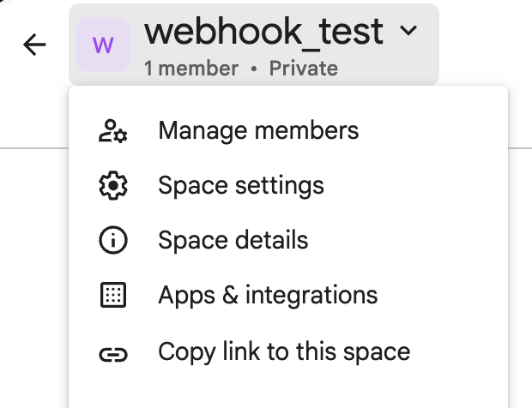532x408 pixels.
Task: Select Copy link to this space
Action: point(288,351)
